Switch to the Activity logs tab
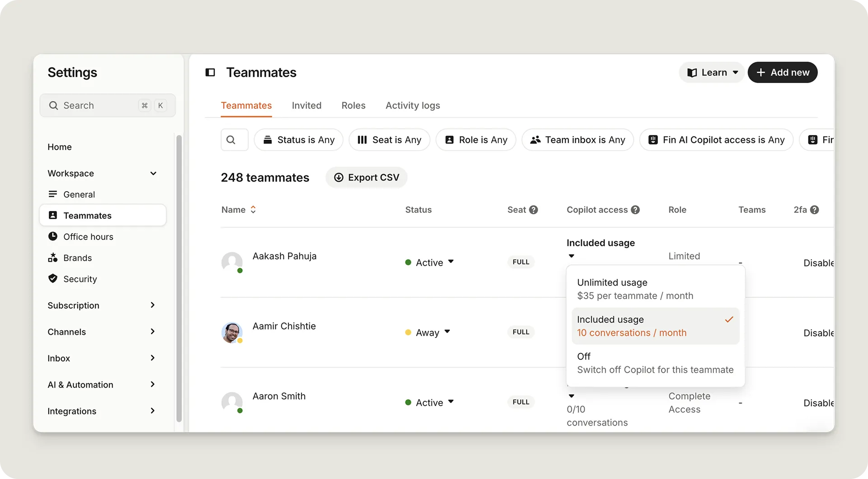The image size is (868, 479). (x=412, y=106)
